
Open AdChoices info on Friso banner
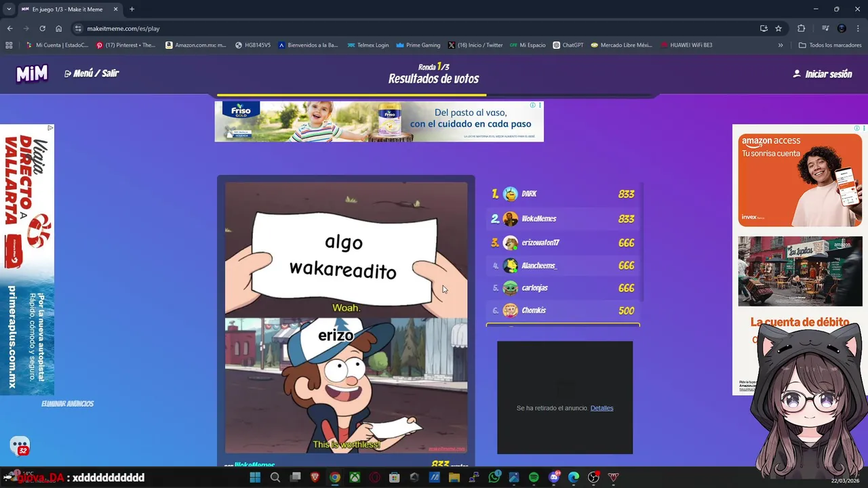(x=532, y=105)
